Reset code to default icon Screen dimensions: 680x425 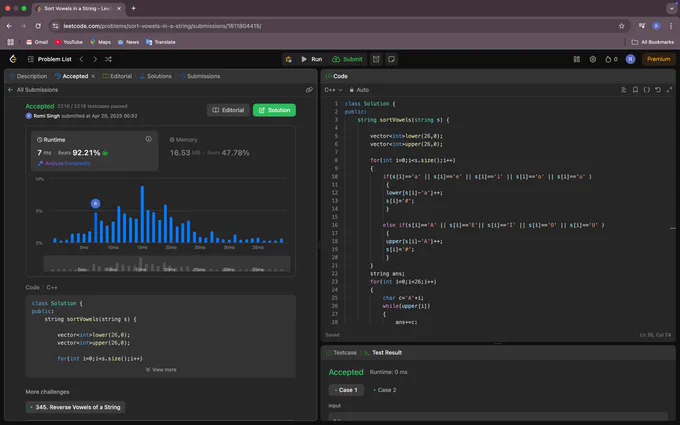point(658,90)
